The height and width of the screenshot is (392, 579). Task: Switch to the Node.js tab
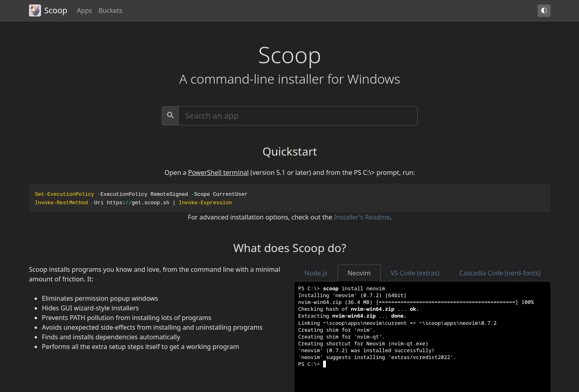pos(316,273)
